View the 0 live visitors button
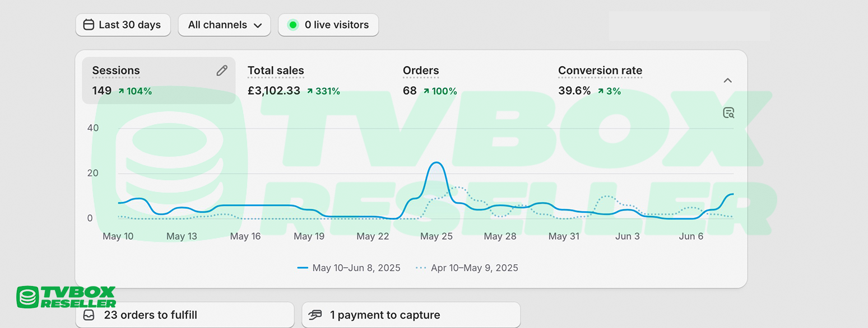This screenshot has height=328, width=868. click(328, 25)
